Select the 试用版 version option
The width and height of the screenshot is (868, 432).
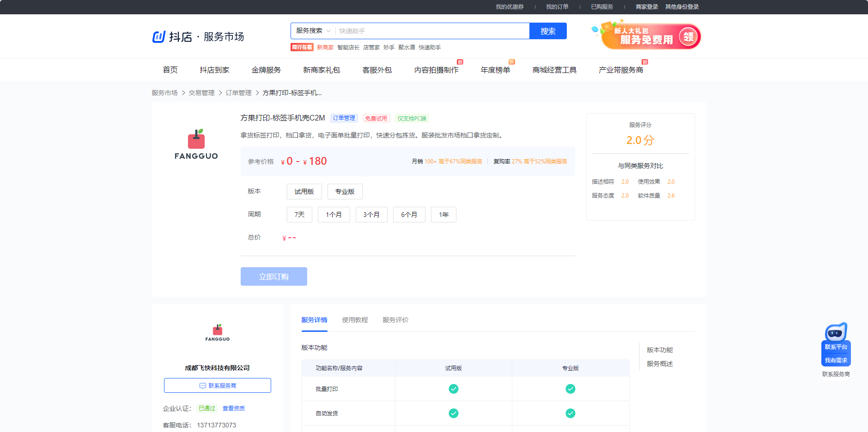pyautogui.click(x=304, y=192)
